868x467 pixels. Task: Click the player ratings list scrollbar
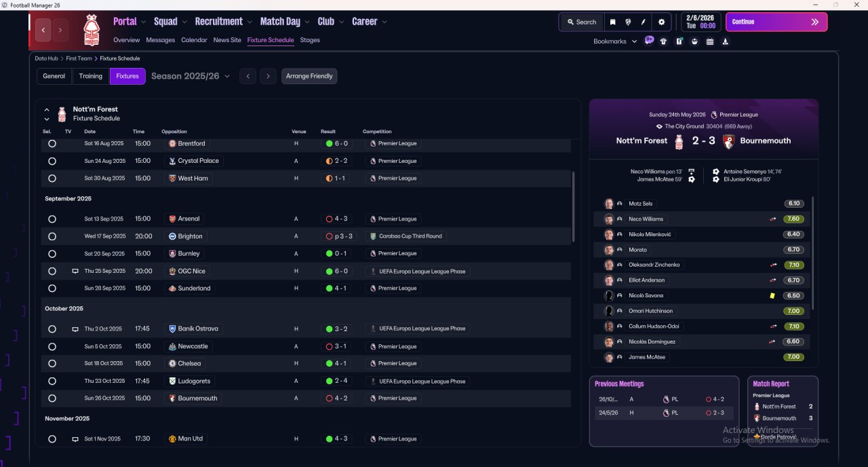click(x=812, y=255)
